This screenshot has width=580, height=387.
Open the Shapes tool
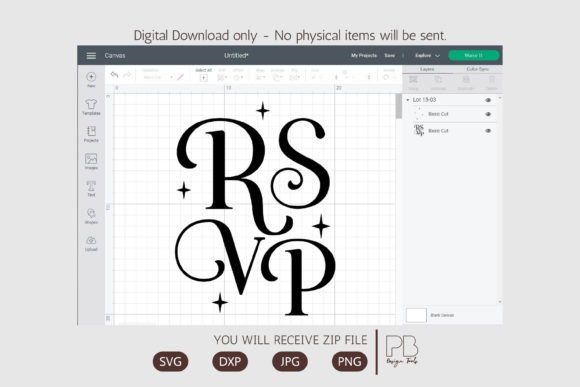[91, 216]
